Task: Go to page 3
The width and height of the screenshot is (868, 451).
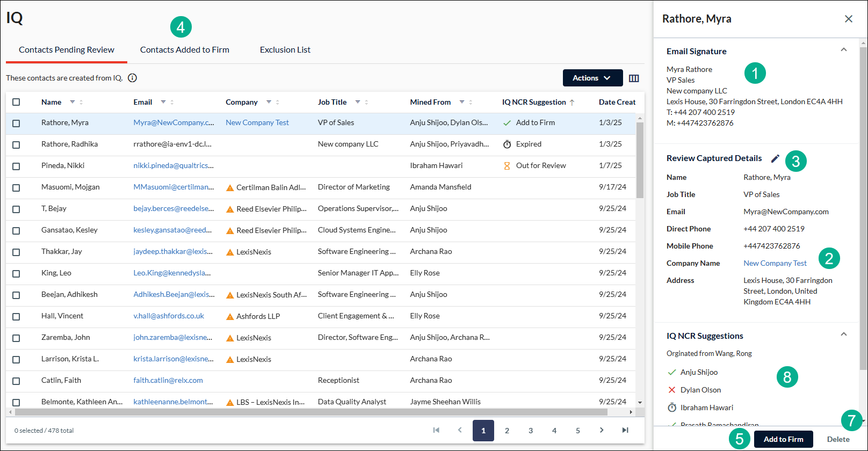Action: (531, 430)
